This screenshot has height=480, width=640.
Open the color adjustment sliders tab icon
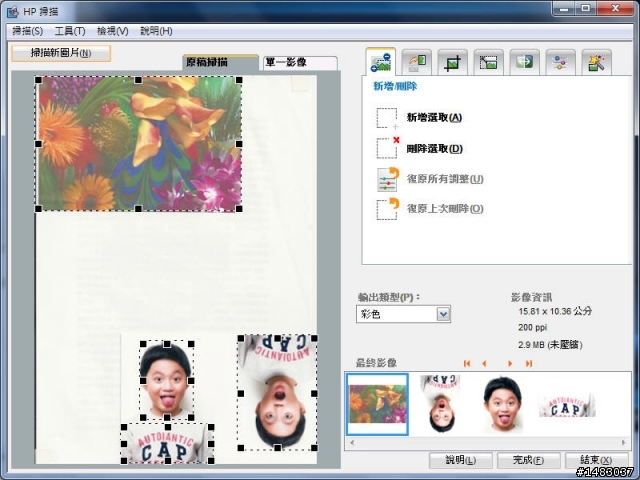pos(560,62)
